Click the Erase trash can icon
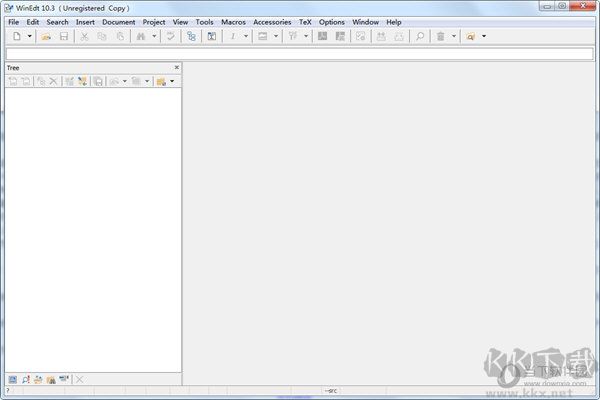The height and width of the screenshot is (400, 600). (x=440, y=36)
